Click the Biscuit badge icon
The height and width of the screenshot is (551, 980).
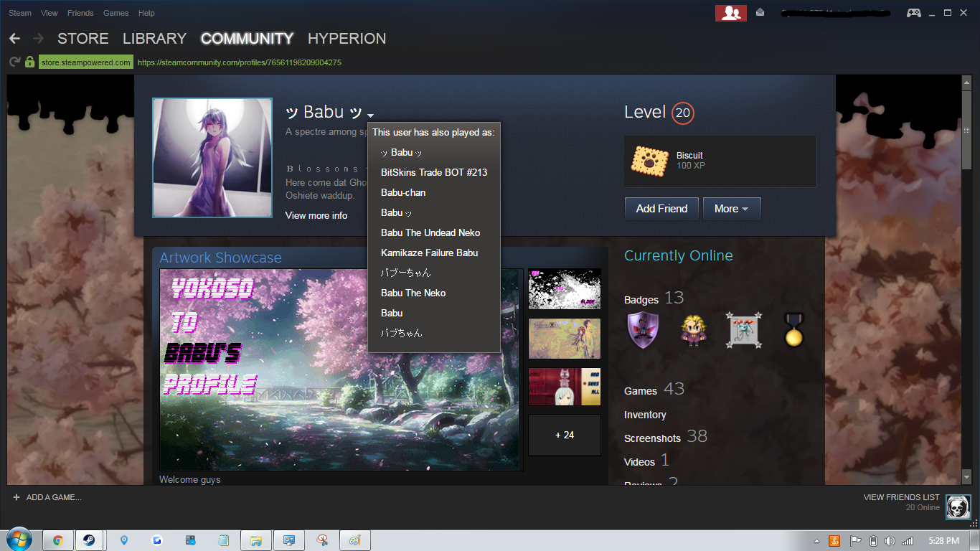tap(649, 161)
